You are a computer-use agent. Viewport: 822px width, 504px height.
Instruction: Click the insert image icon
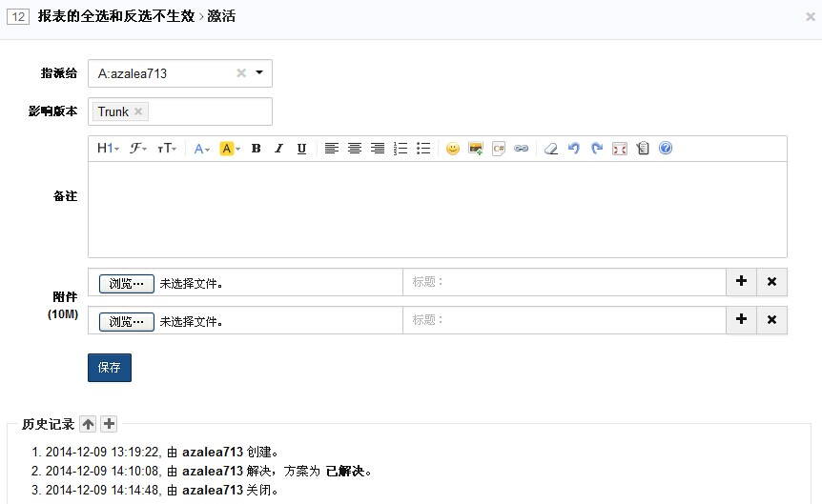click(x=475, y=149)
